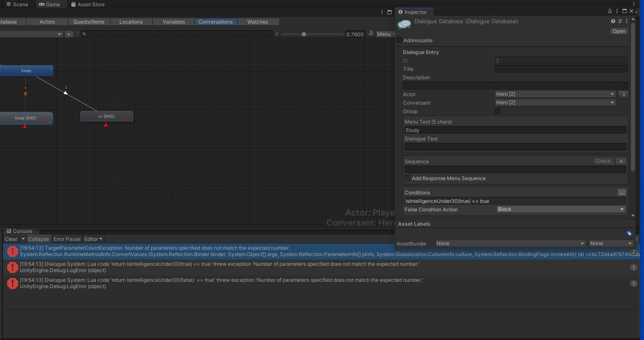Click the asset labels tag icon
This screenshot has width=644, height=340.
(629, 233)
